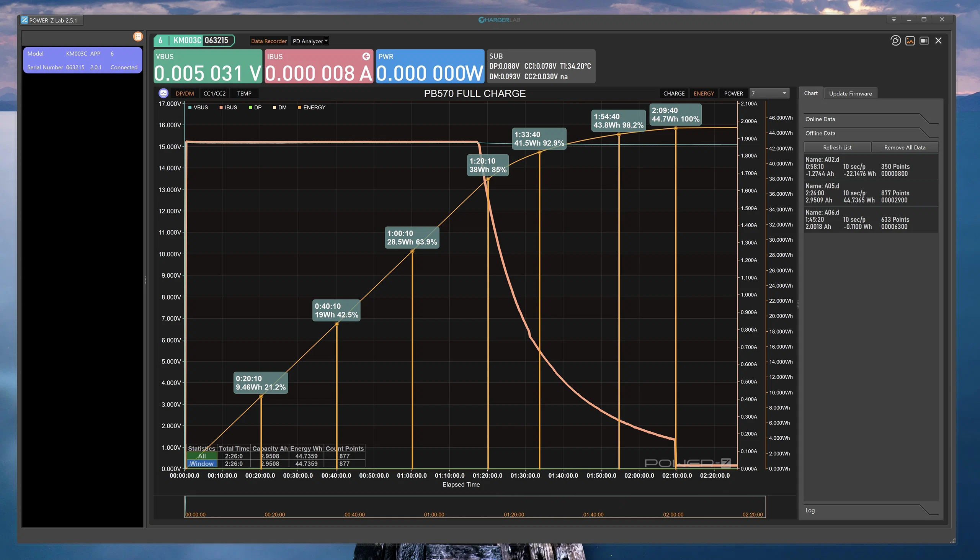Select the connected KM003C device card
The image size is (980, 560).
[x=82, y=60]
